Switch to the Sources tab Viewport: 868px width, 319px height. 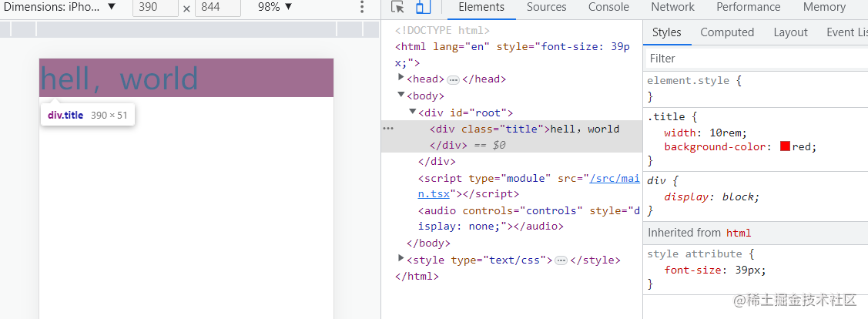coord(545,7)
